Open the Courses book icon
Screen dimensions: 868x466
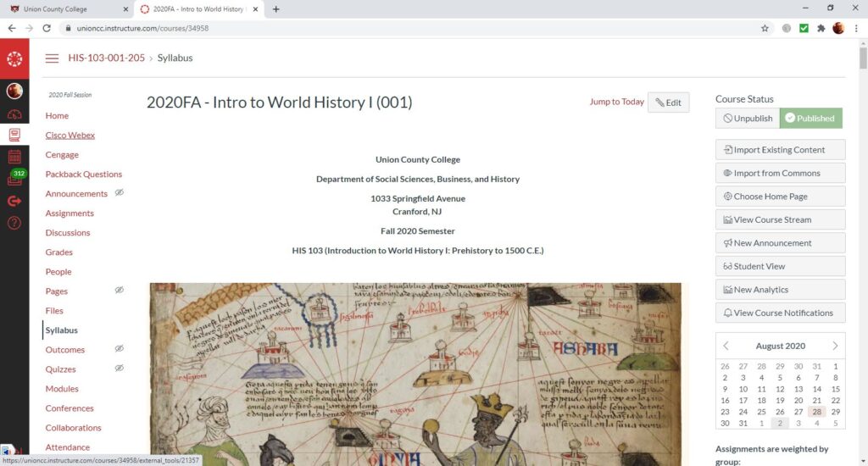14,135
